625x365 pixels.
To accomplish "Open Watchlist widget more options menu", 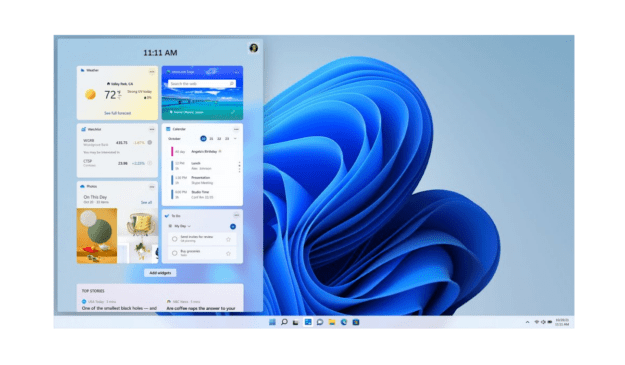I will pos(152,130).
